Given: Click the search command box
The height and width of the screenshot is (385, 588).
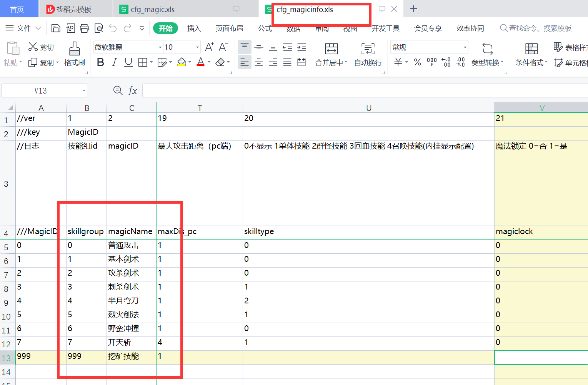Looking at the screenshot, I should point(536,28).
